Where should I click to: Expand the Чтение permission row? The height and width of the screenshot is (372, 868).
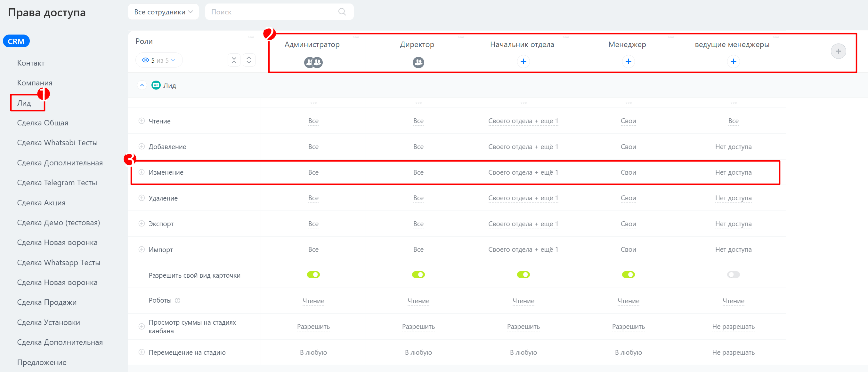tap(142, 121)
